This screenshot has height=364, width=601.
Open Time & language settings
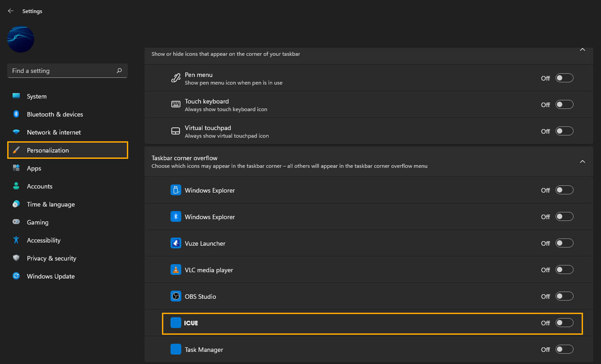point(51,204)
